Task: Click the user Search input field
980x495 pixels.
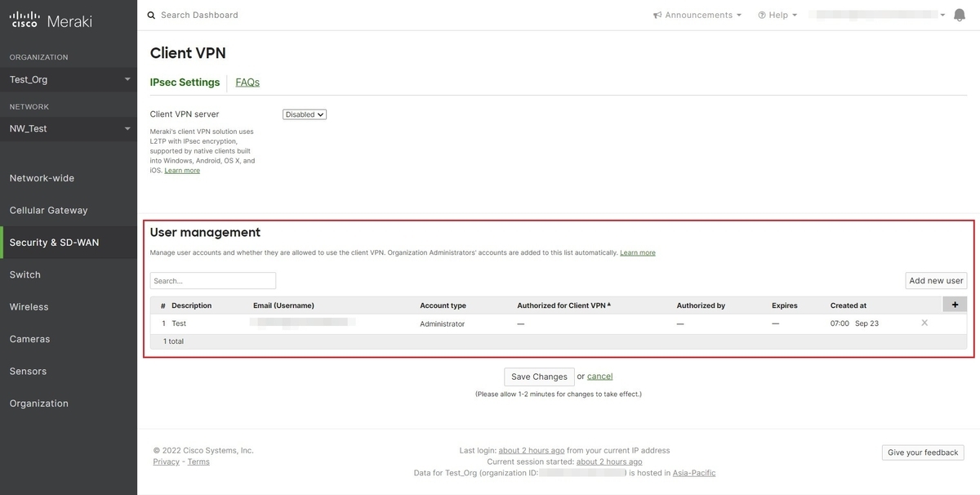Action: coord(212,280)
